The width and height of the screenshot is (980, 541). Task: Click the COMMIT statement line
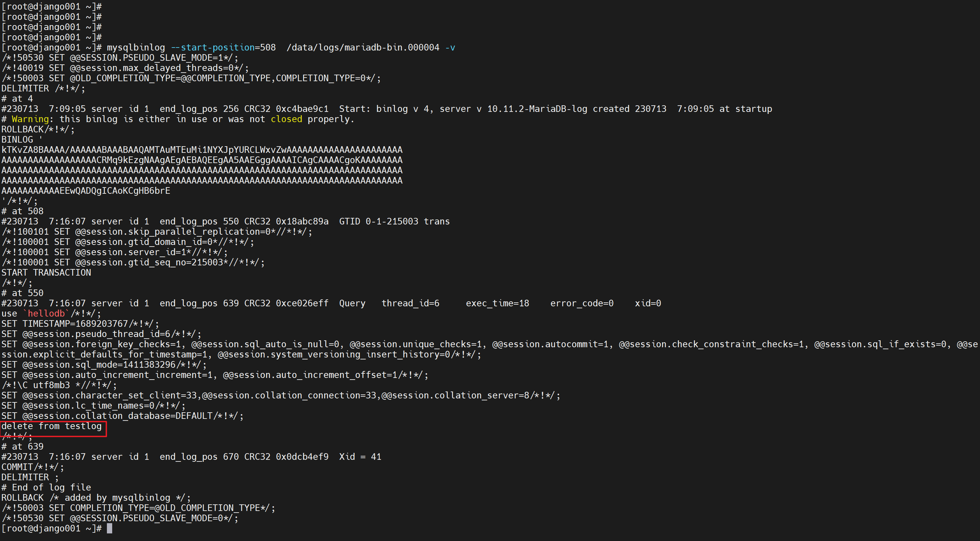[x=32, y=467]
